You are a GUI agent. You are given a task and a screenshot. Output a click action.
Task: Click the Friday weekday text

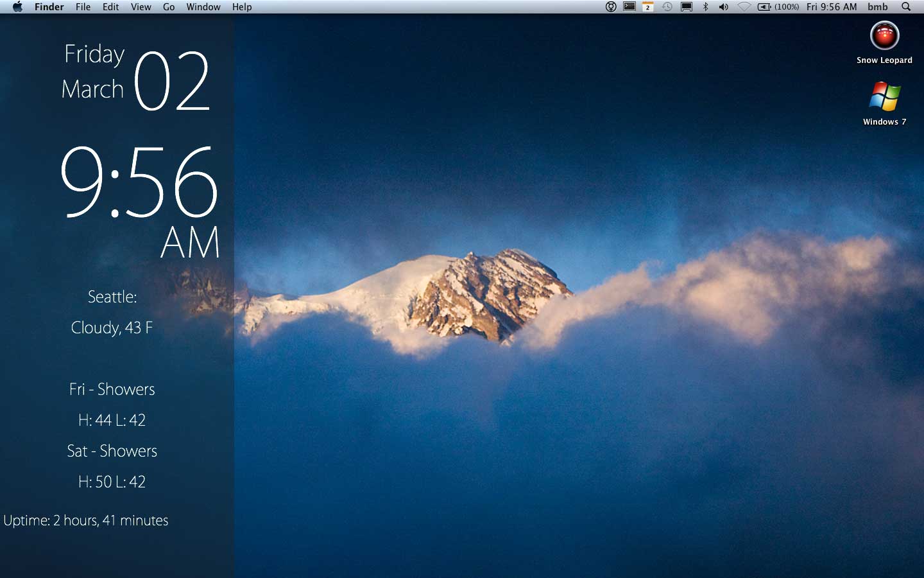(94, 54)
